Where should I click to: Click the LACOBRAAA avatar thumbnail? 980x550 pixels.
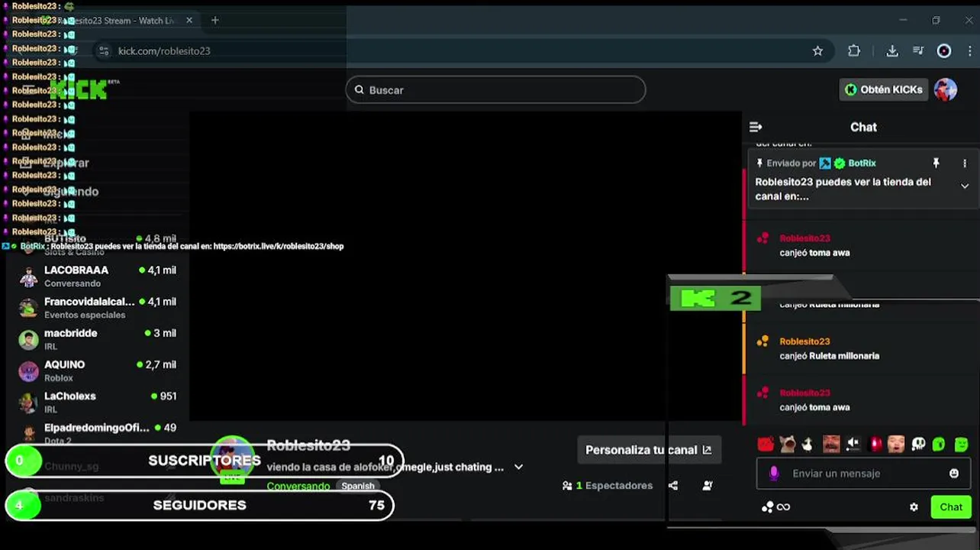(28, 277)
